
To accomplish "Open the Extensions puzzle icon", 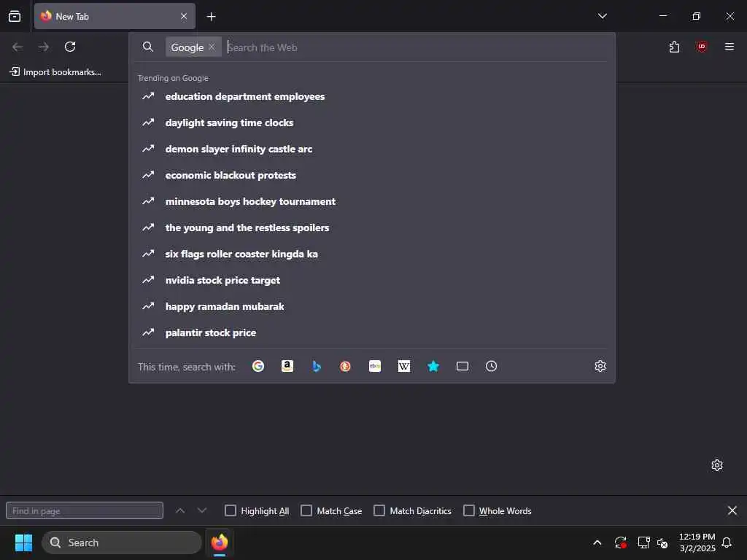I will [674, 47].
